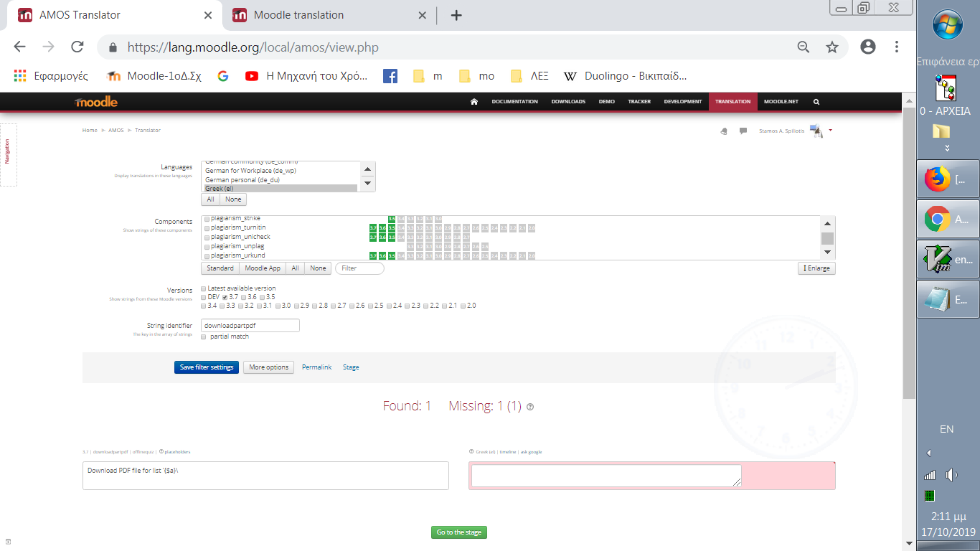
Task: Enlarge the components list
Action: pos(816,268)
